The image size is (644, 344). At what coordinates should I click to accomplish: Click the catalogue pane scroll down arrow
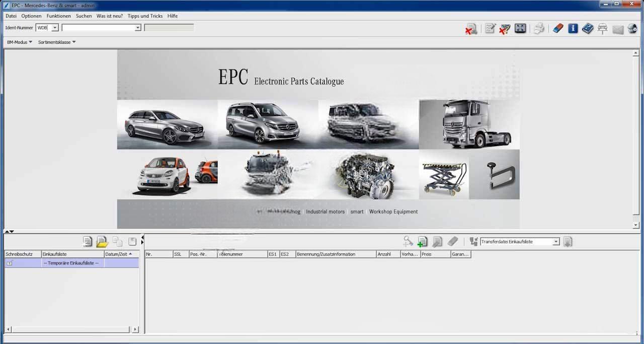coord(636,225)
